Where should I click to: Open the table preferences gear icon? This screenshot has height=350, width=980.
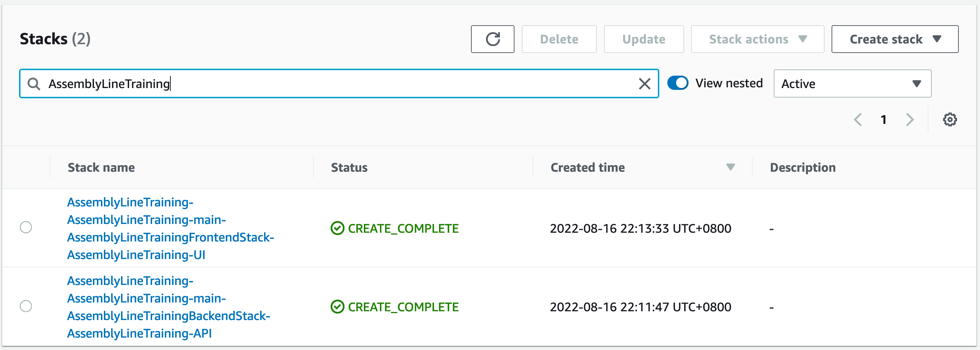950,119
